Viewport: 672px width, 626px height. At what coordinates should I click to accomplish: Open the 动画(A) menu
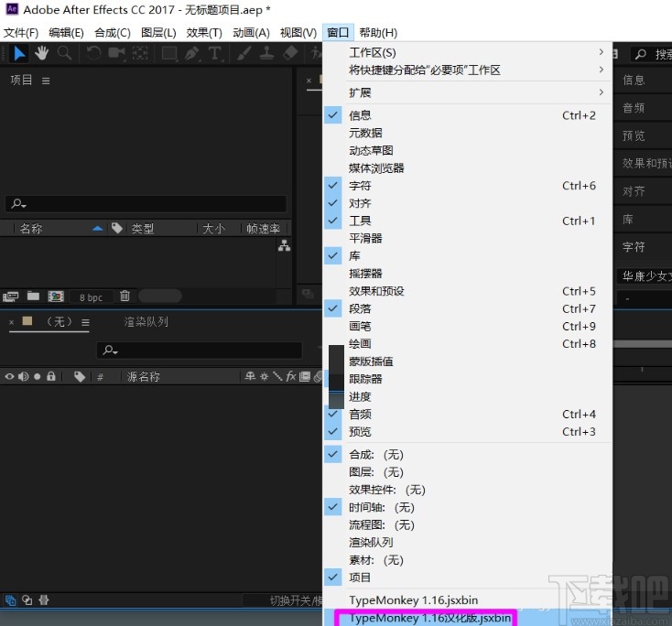click(x=251, y=33)
